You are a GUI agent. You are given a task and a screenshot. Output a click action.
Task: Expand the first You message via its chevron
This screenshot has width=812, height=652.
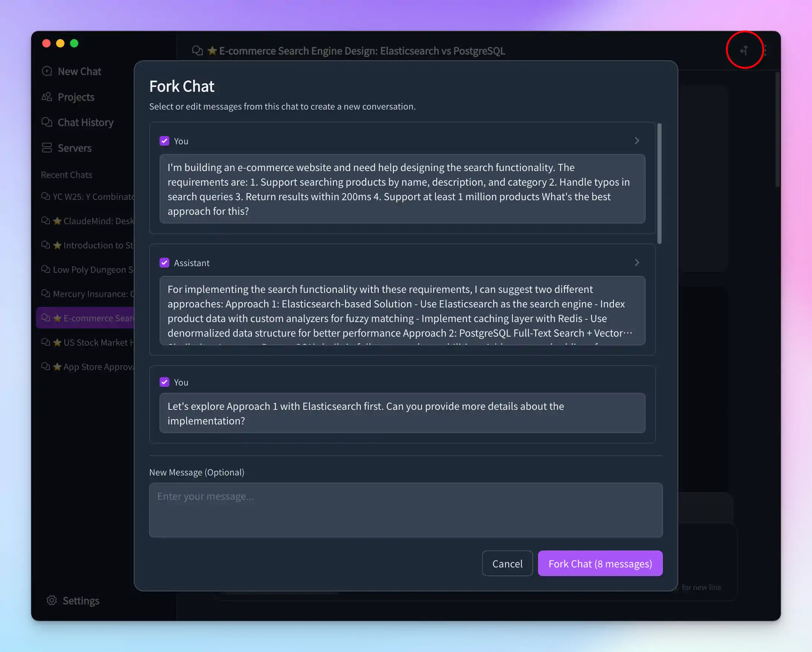(637, 141)
